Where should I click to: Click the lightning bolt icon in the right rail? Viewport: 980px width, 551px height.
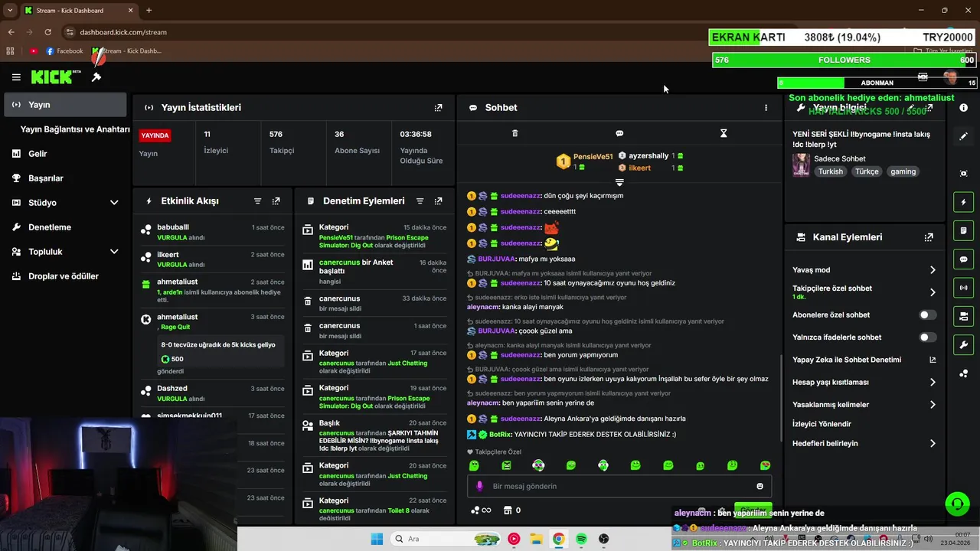point(964,202)
